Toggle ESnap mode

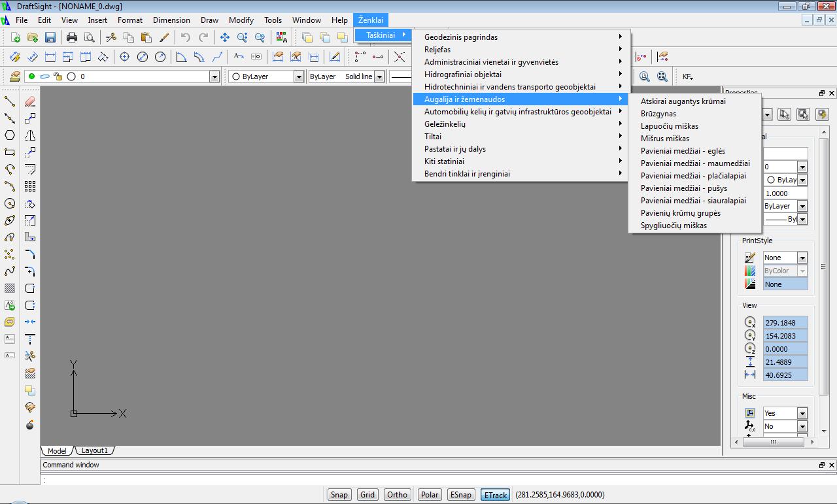point(460,495)
